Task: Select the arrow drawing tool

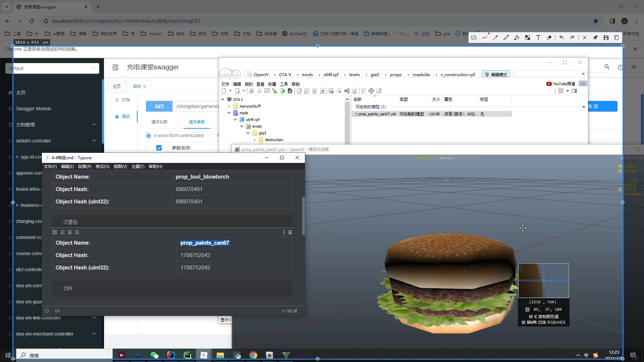Action: 495,38
